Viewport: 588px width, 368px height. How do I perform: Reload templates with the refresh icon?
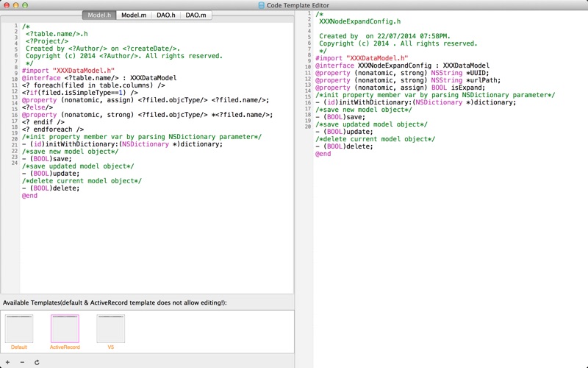(x=37, y=362)
